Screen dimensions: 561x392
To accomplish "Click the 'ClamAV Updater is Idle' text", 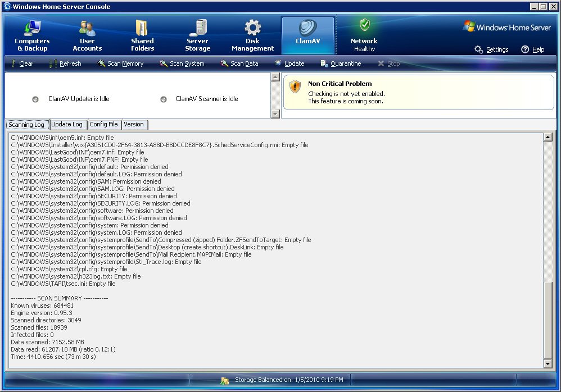I will tap(79, 99).
